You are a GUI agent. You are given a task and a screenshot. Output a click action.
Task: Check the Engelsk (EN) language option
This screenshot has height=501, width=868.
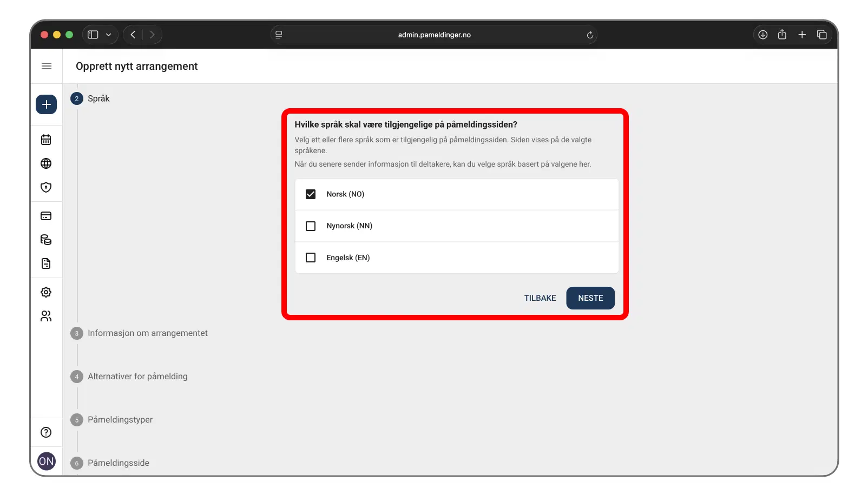point(311,258)
